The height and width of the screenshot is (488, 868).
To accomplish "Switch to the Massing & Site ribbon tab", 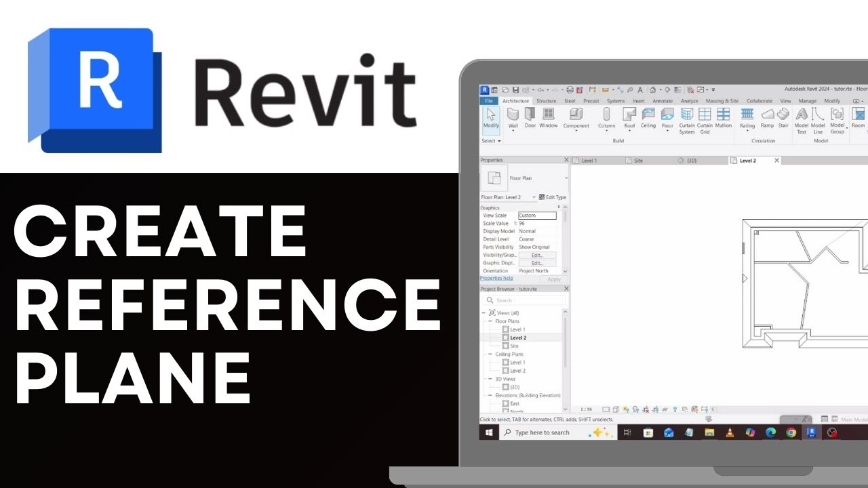I will (x=722, y=101).
